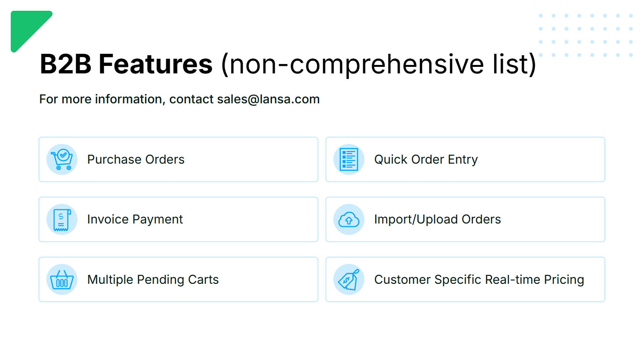644x360 pixels.
Task: Select the Quick Order Entry label
Action: point(426,159)
